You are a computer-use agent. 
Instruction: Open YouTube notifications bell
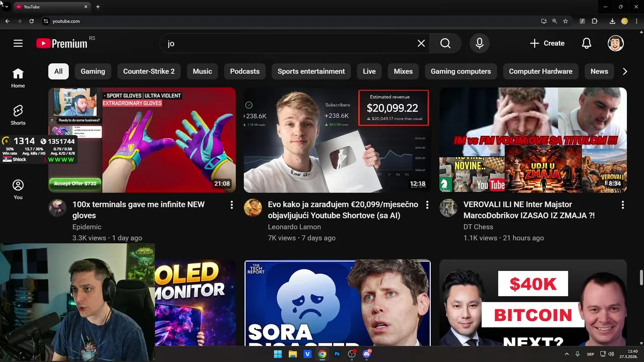click(x=587, y=43)
